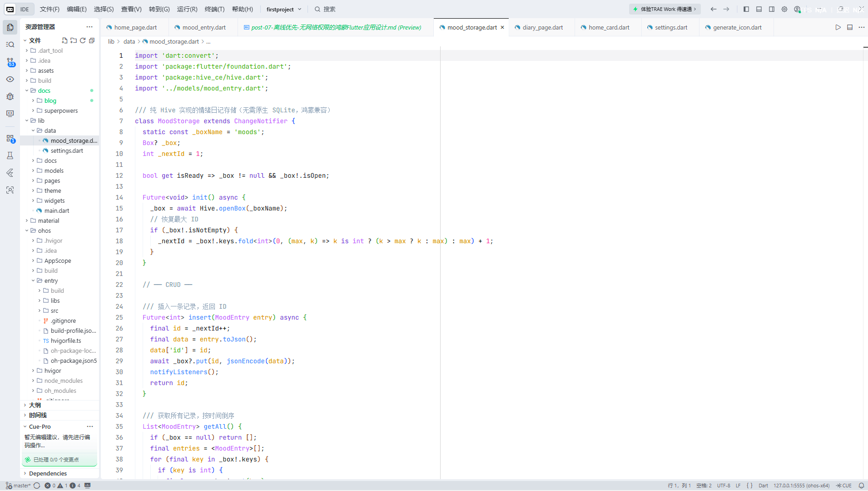Open the 终端(T) menu
868x491 pixels.
click(x=214, y=9)
